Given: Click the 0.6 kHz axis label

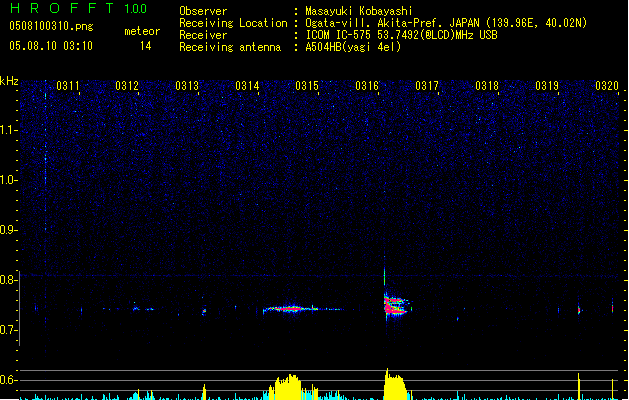Looking at the screenshot, I should pos(9,380).
